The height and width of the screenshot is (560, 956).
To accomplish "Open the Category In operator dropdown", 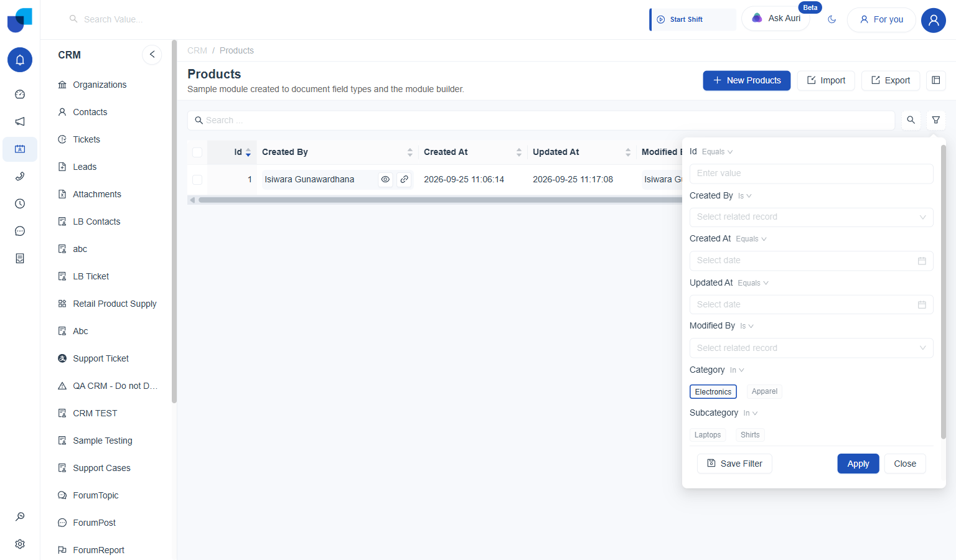I will [737, 370].
